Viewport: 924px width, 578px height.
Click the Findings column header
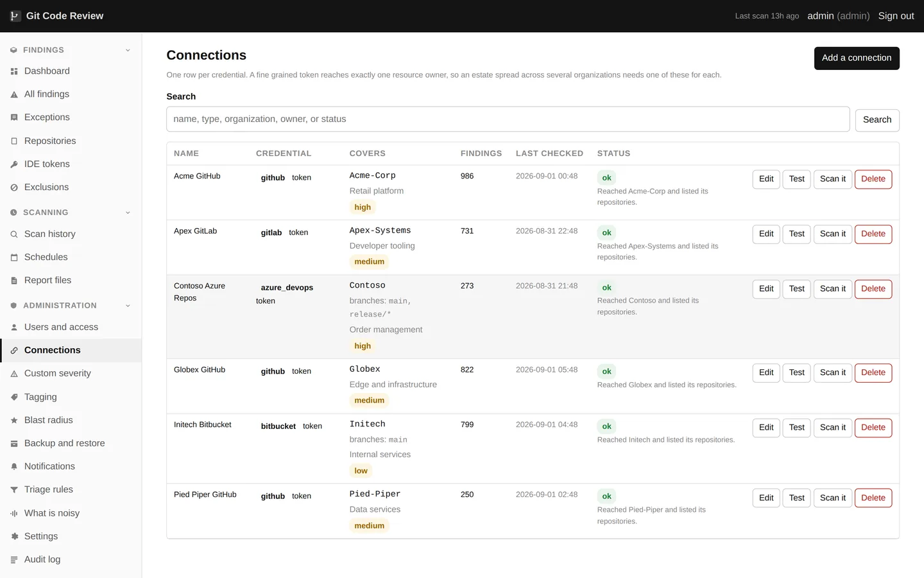click(x=481, y=153)
